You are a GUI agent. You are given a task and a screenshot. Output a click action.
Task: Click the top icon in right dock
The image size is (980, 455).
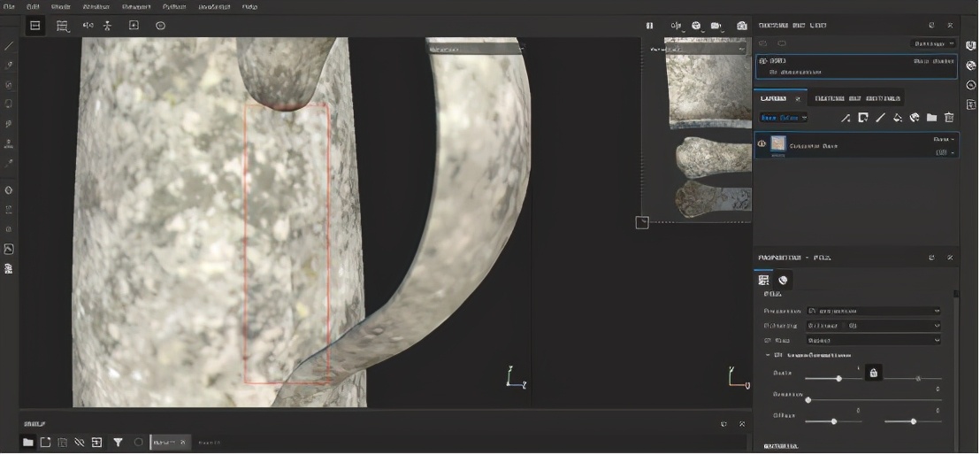pyautogui.click(x=970, y=46)
